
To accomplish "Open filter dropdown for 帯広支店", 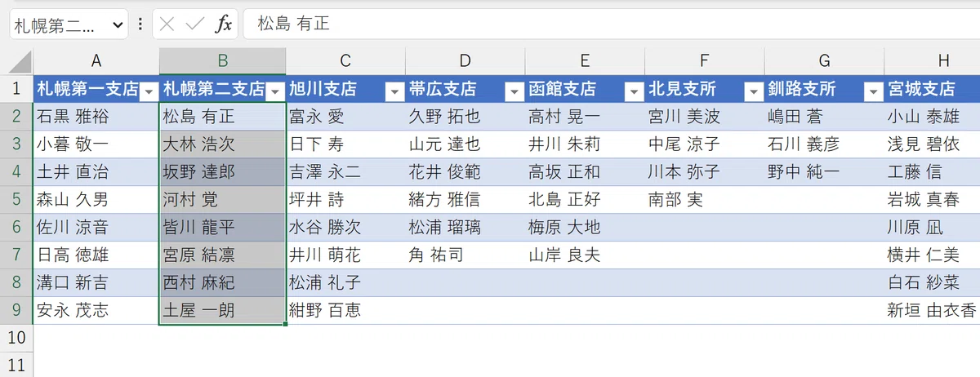I will 514,91.
